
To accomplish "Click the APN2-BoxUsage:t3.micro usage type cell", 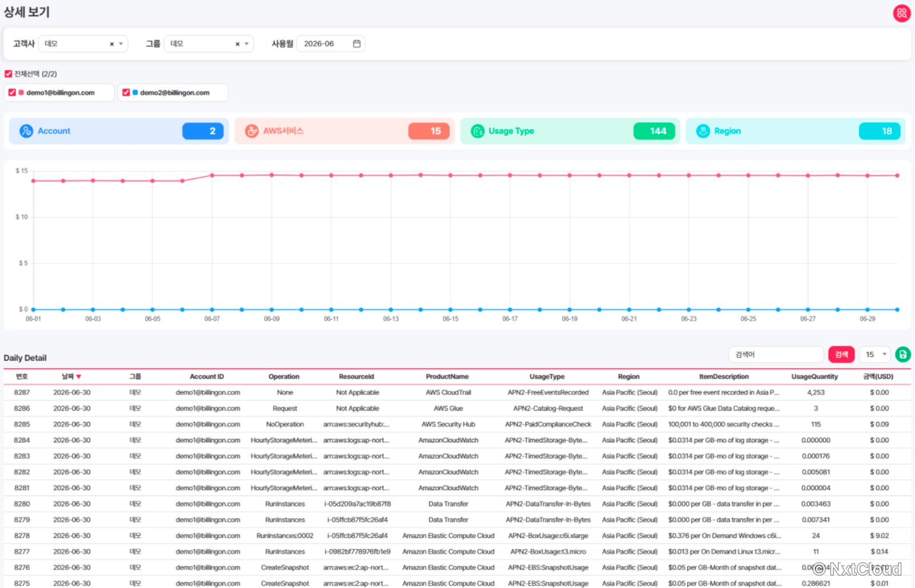I will 548,553.
